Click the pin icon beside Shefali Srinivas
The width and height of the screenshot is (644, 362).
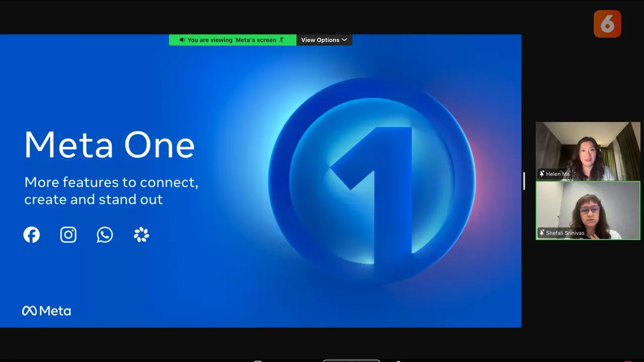click(542, 233)
